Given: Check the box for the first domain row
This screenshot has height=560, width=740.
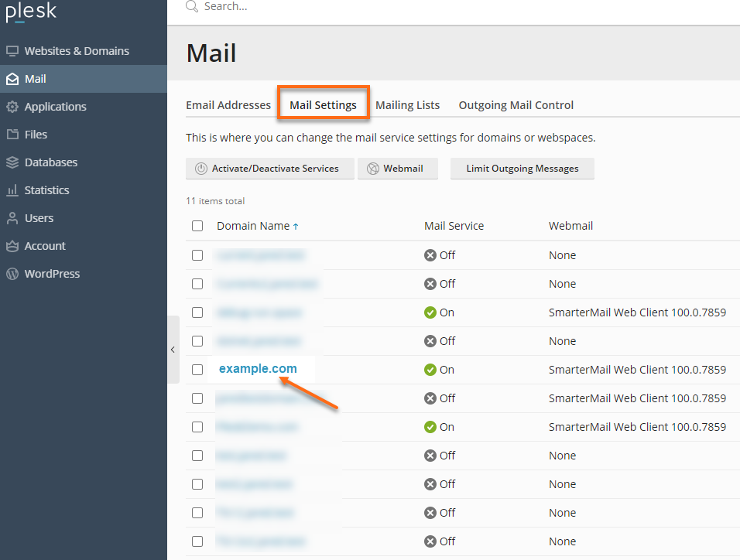Looking at the screenshot, I should 197,254.
